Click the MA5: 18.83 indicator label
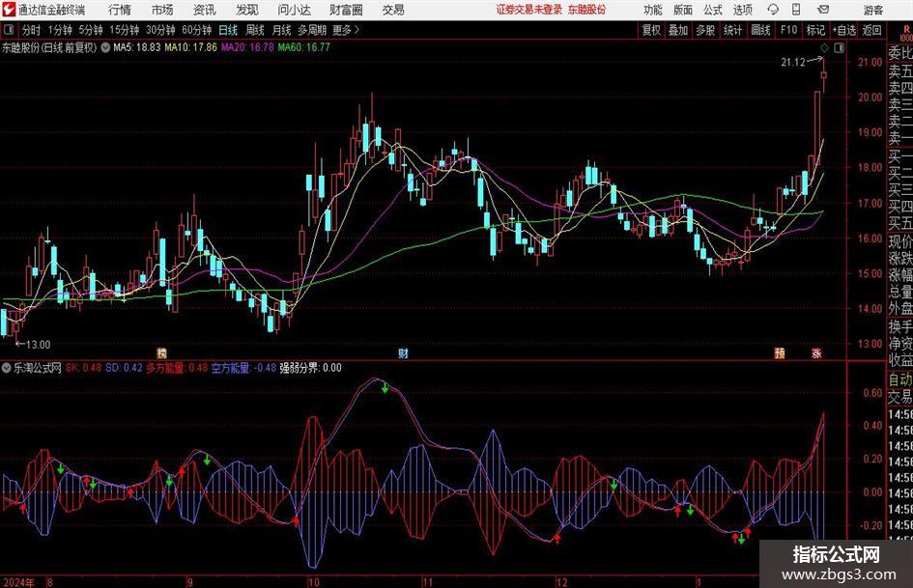Viewport: 913px width, 588px height. tap(136, 47)
